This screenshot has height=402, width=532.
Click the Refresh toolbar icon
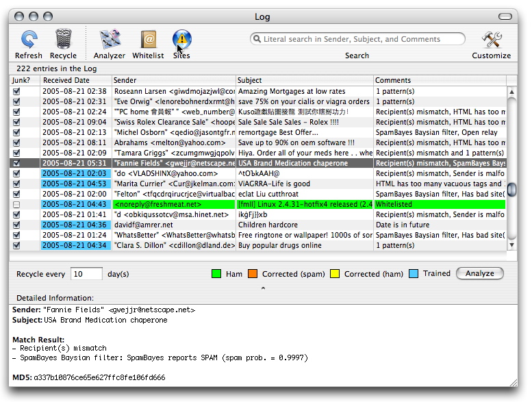[29, 40]
